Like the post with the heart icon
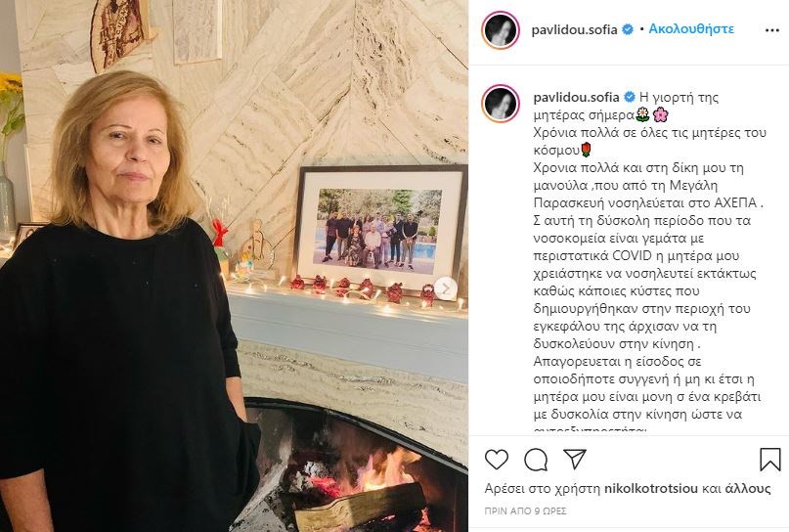This screenshot has width=789, height=532. pyautogui.click(x=496, y=459)
